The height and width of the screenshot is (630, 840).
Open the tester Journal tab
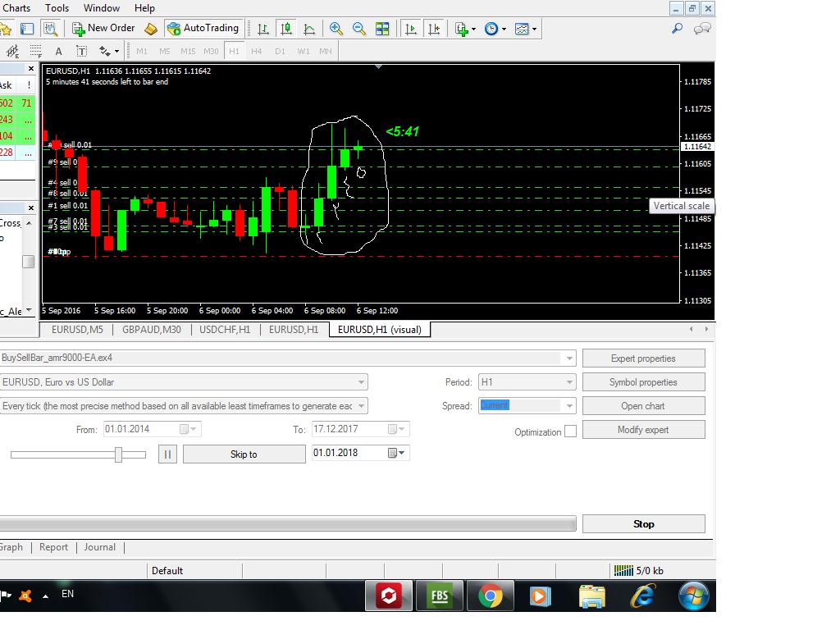[99, 547]
